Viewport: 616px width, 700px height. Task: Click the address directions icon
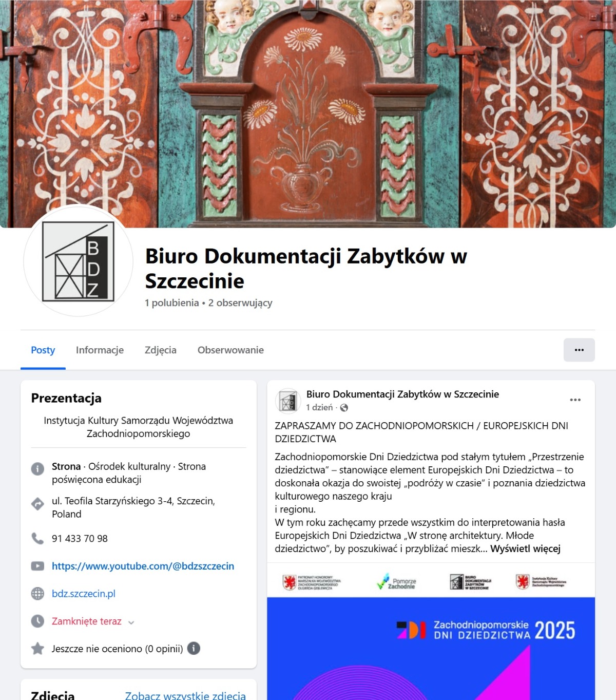click(37, 504)
